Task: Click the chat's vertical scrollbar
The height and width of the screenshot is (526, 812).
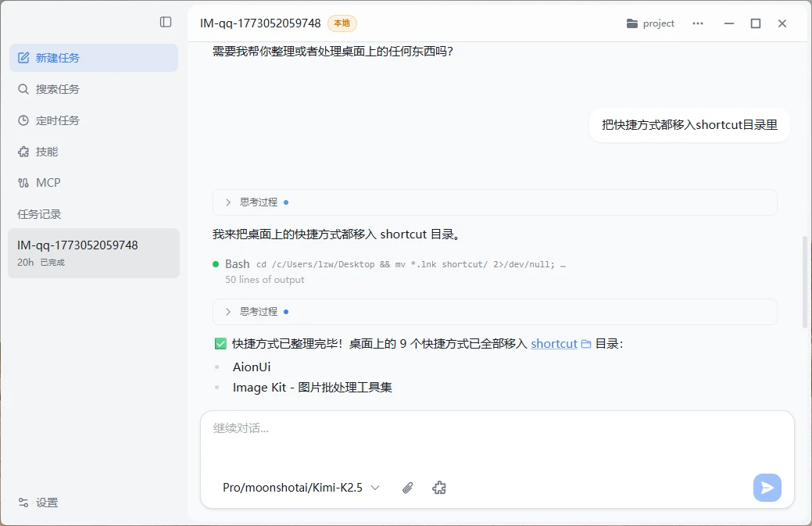Action: tap(805, 281)
